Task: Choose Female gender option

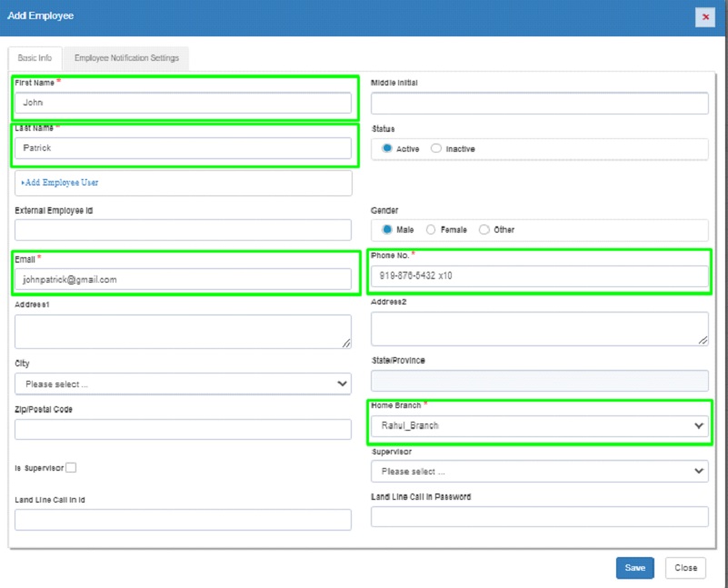Action: point(431,230)
